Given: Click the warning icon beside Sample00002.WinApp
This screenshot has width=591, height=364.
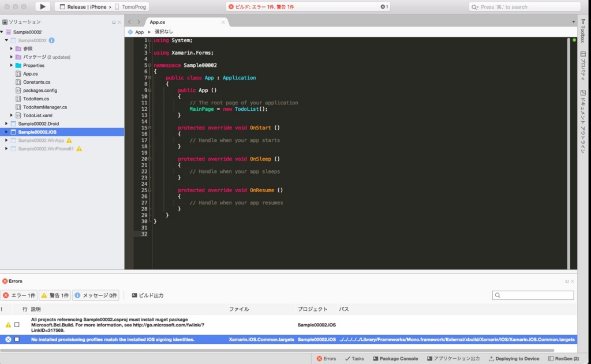Looking at the screenshot, I should pyautogui.click(x=69, y=140).
